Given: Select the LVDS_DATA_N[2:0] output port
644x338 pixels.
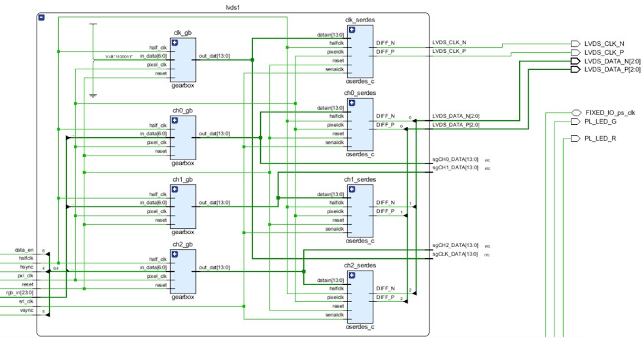Looking at the screenshot, I should point(576,61).
